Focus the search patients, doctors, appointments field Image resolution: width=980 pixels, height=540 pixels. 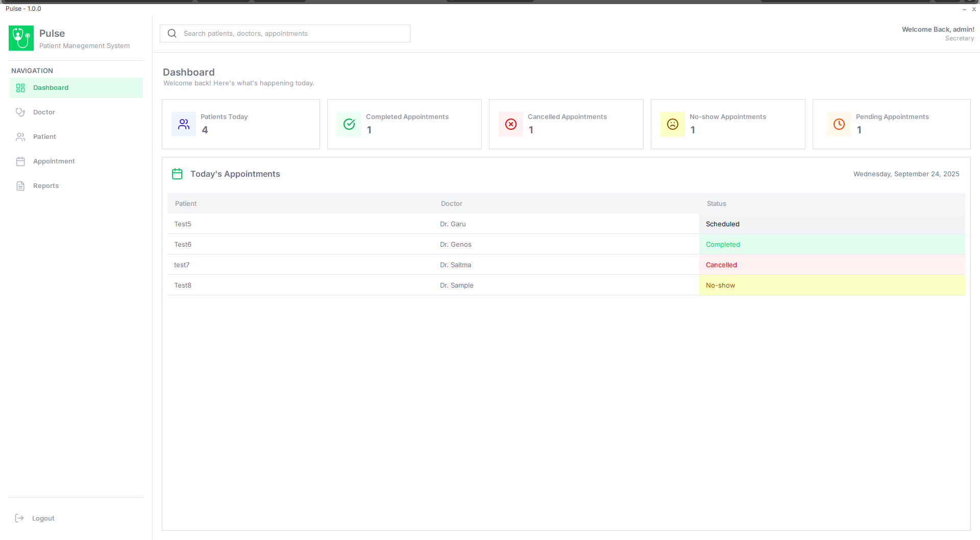(293, 34)
